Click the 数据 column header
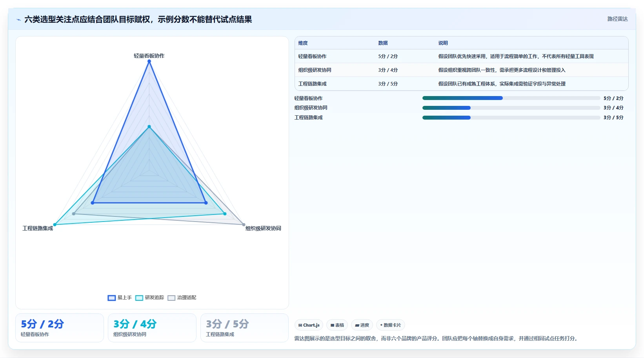Viewport: 644px width, 358px height. point(383,43)
